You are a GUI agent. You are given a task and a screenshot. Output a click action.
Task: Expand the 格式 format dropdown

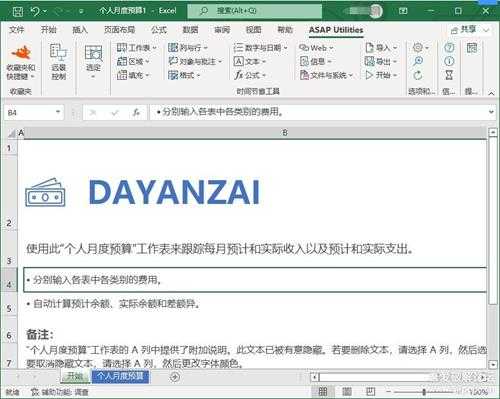[184, 75]
